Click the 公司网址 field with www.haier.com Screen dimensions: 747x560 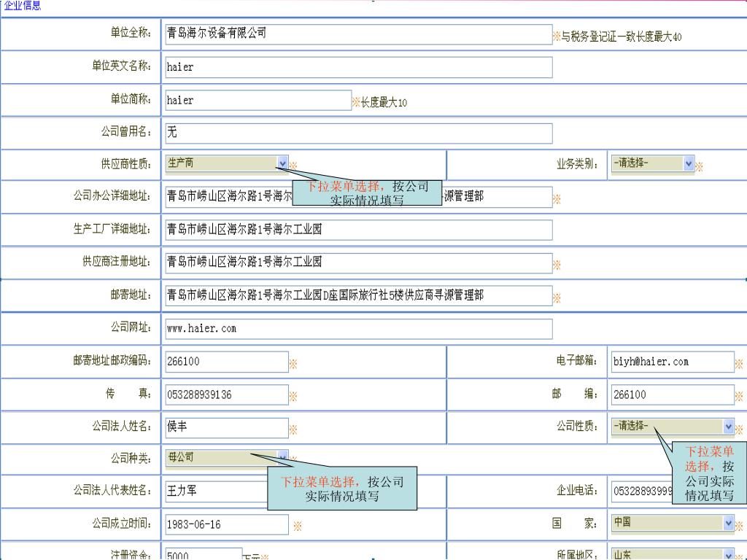pyautogui.click(x=359, y=329)
